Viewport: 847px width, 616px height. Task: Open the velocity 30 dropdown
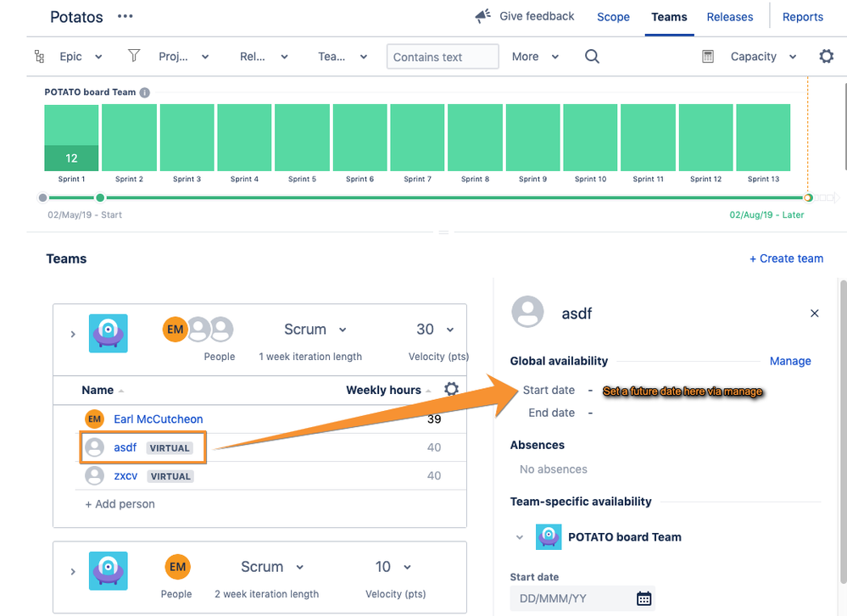(435, 330)
